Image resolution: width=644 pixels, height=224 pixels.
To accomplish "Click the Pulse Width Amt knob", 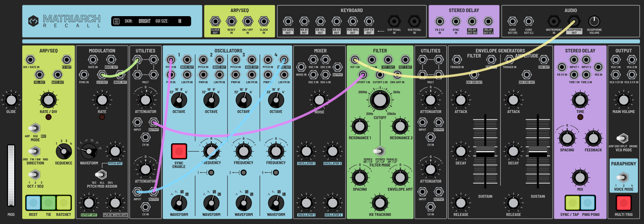I will [x=115, y=203].
